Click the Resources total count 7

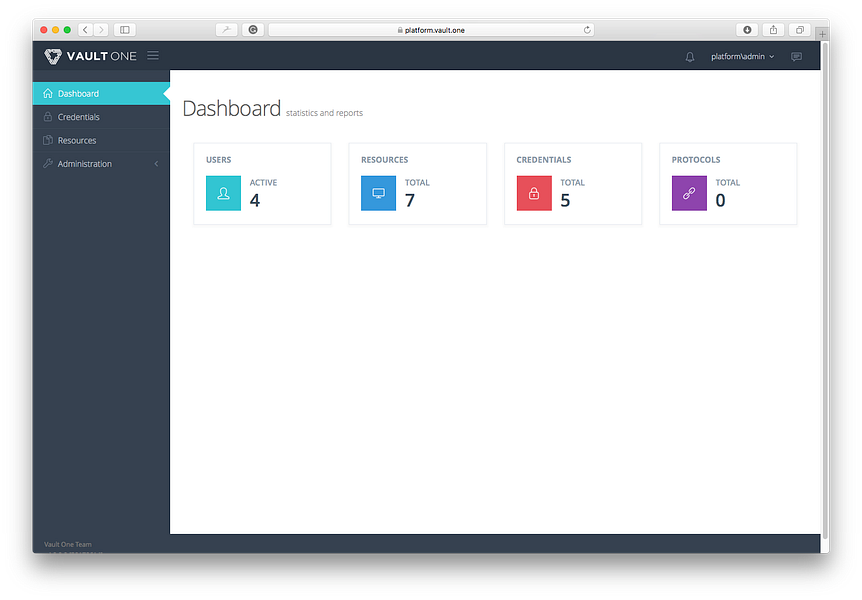pyautogui.click(x=410, y=200)
